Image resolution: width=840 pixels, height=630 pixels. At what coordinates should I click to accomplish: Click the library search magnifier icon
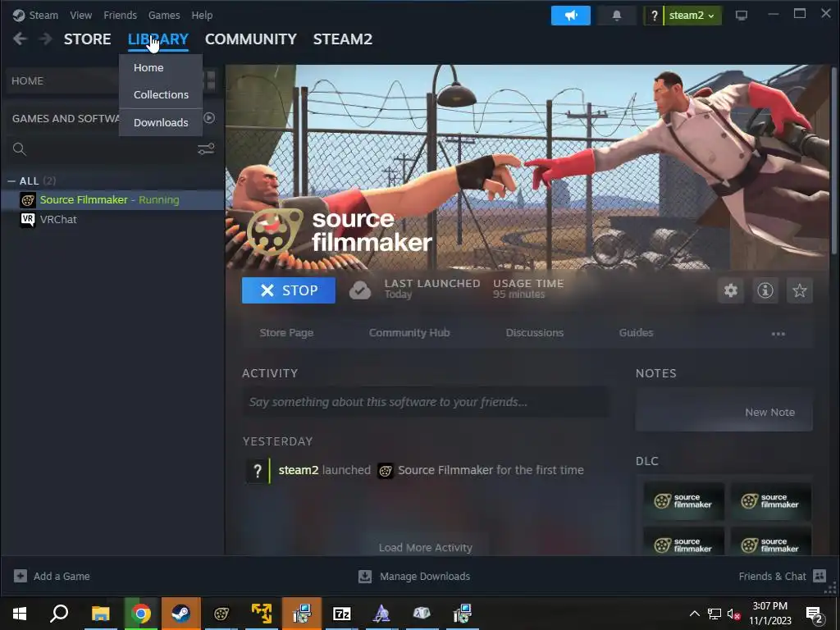pos(20,149)
